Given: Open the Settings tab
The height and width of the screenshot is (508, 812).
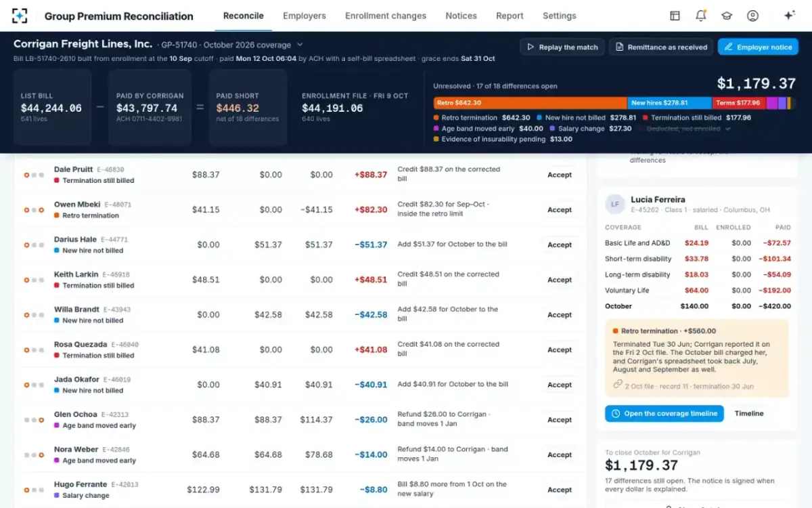Looking at the screenshot, I should pos(560,16).
